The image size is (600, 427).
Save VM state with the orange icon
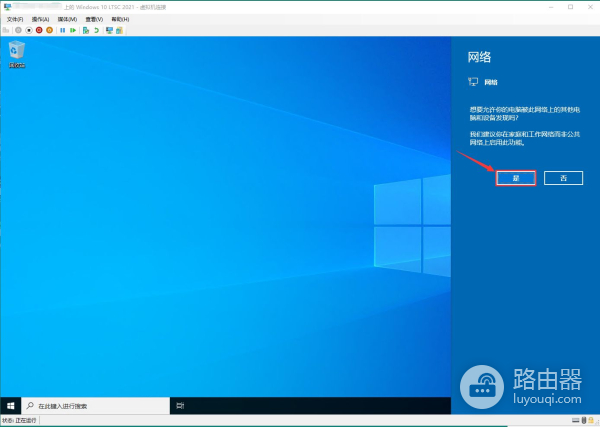[49, 30]
